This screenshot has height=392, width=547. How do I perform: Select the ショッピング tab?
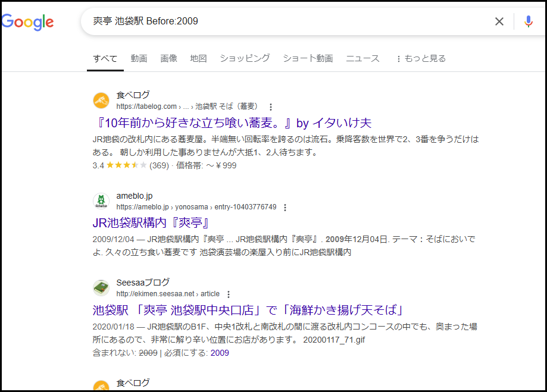(x=245, y=58)
